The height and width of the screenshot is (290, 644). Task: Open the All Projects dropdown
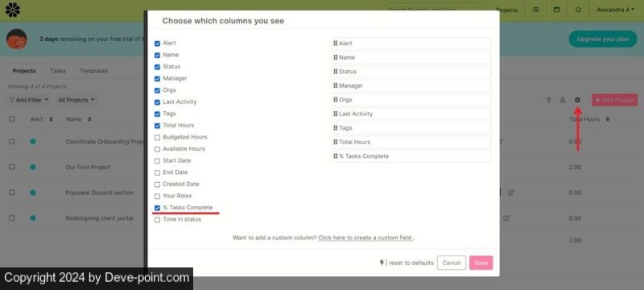pos(76,100)
